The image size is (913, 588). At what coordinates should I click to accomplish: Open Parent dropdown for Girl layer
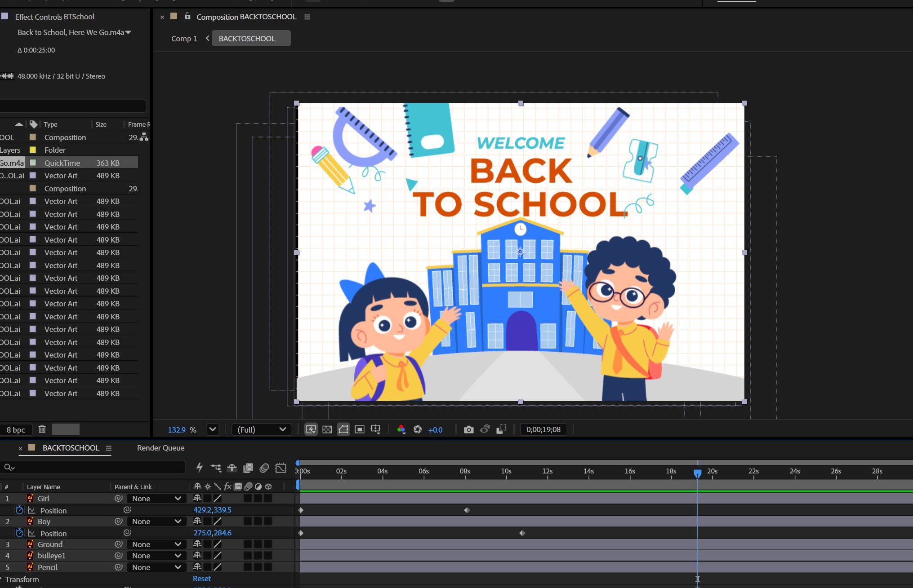point(156,499)
